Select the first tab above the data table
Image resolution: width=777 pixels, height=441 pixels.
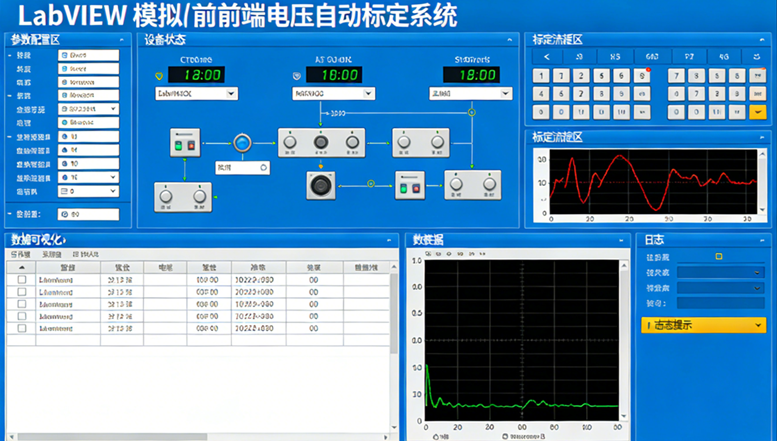pyautogui.click(x=20, y=255)
